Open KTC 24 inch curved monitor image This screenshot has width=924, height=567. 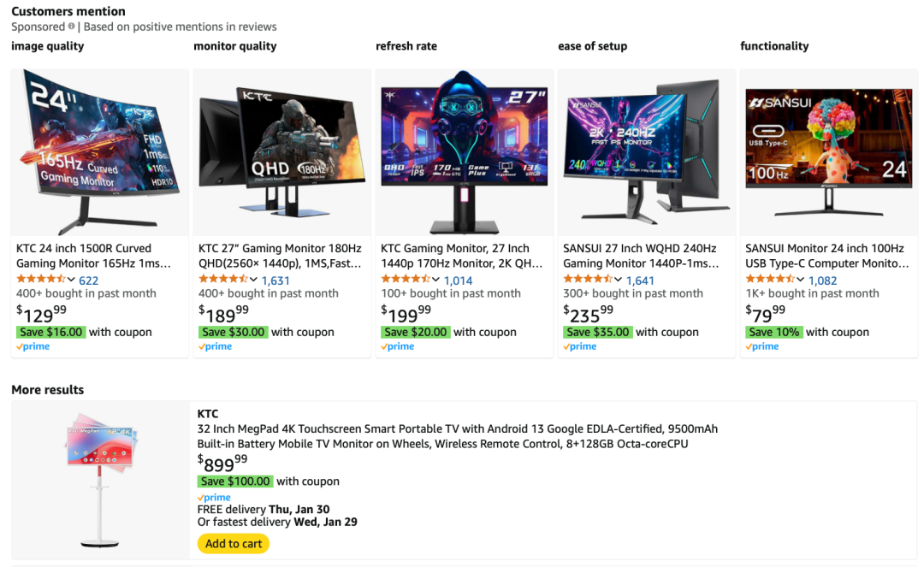click(x=99, y=152)
